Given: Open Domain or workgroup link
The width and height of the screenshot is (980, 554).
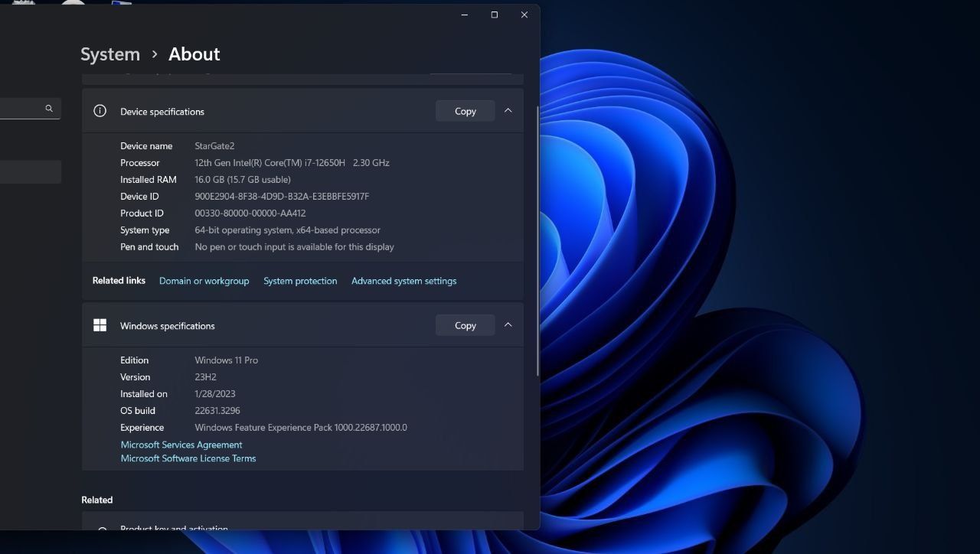Looking at the screenshot, I should [204, 281].
